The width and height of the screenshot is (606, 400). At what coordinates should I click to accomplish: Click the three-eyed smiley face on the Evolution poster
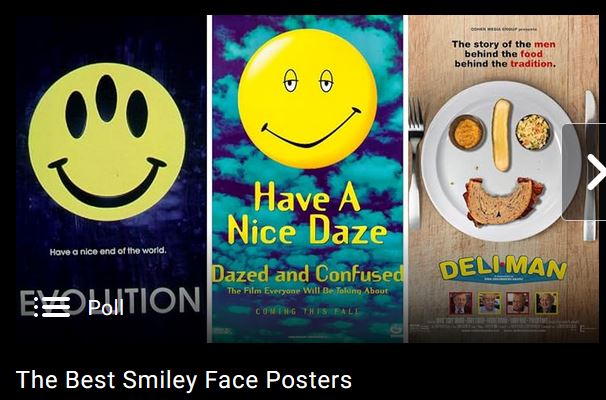107,142
